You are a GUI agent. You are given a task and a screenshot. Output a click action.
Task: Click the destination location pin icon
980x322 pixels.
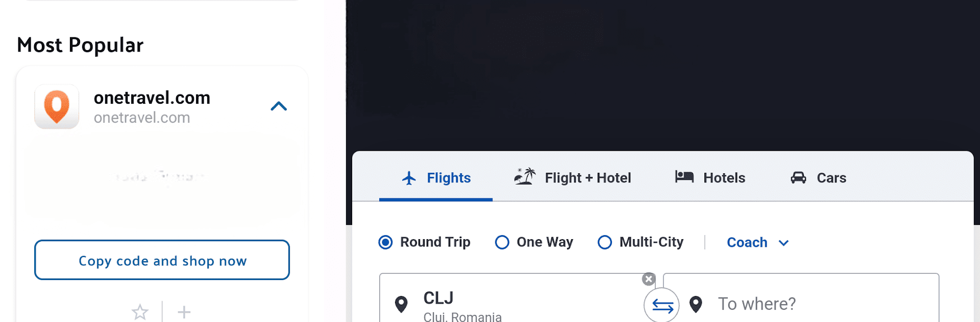point(696,304)
